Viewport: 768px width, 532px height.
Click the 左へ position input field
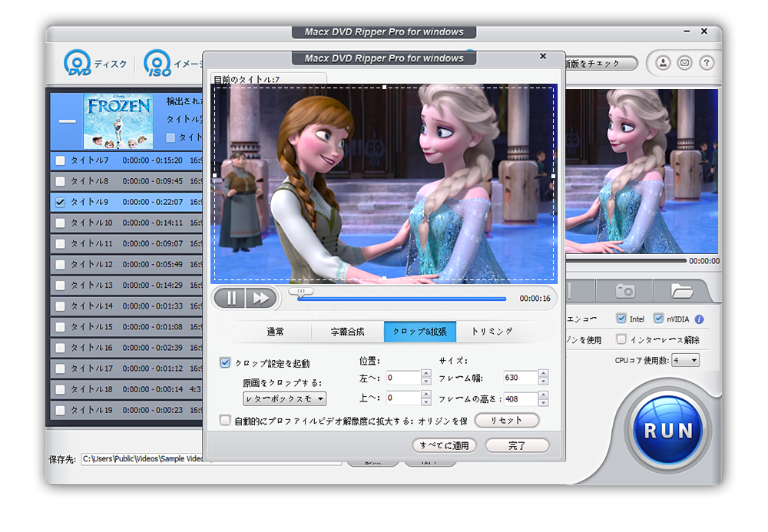(404, 378)
